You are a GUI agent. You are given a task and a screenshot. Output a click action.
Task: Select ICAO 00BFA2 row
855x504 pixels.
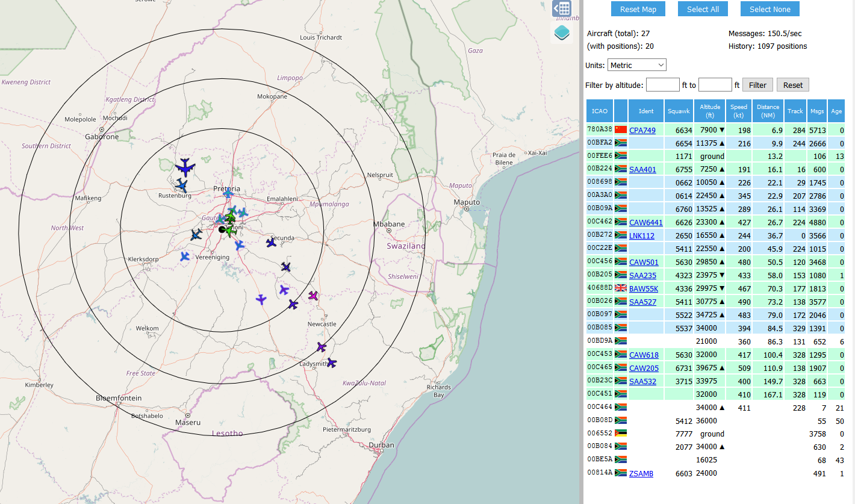[x=715, y=143]
